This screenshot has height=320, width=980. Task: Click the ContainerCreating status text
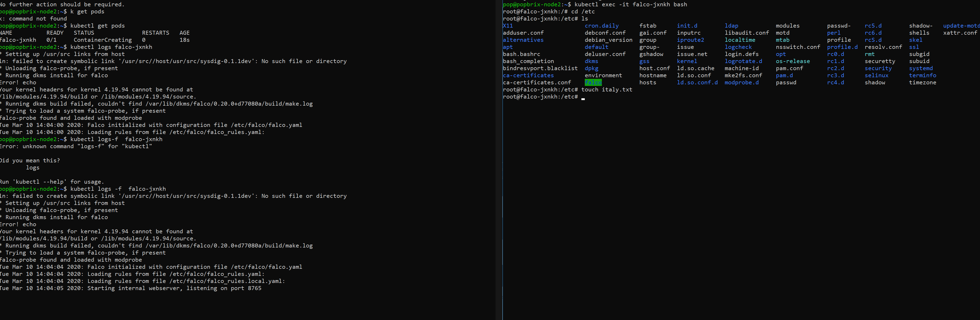[x=102, y=40]
